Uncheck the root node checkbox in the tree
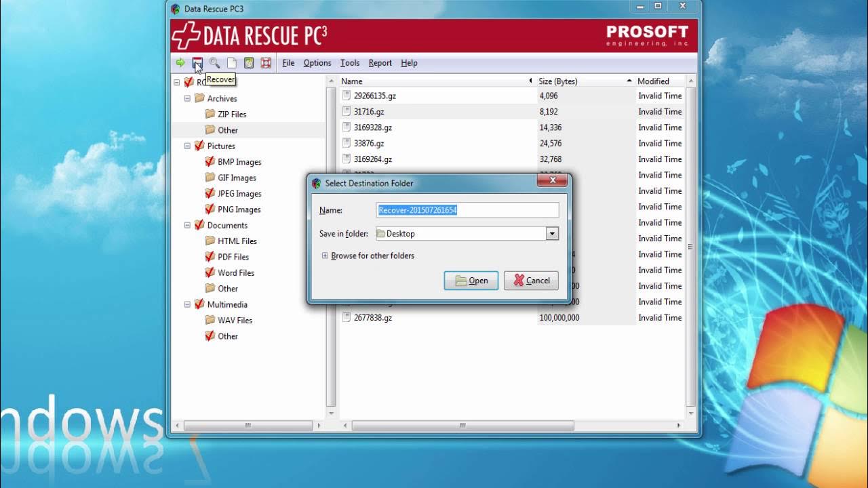Viewport: 868px width, 488px height. 189,82
